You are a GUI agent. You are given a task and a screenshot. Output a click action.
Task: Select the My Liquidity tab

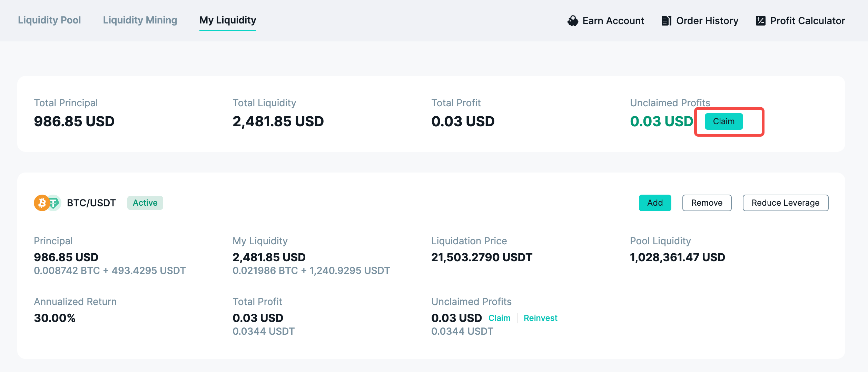tap(227, 20)
